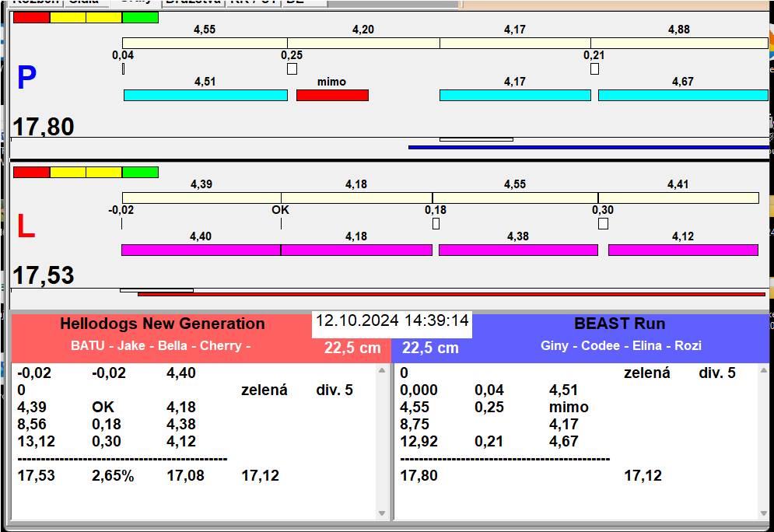Click the green start light in lane L

click(x=140, y=172)
